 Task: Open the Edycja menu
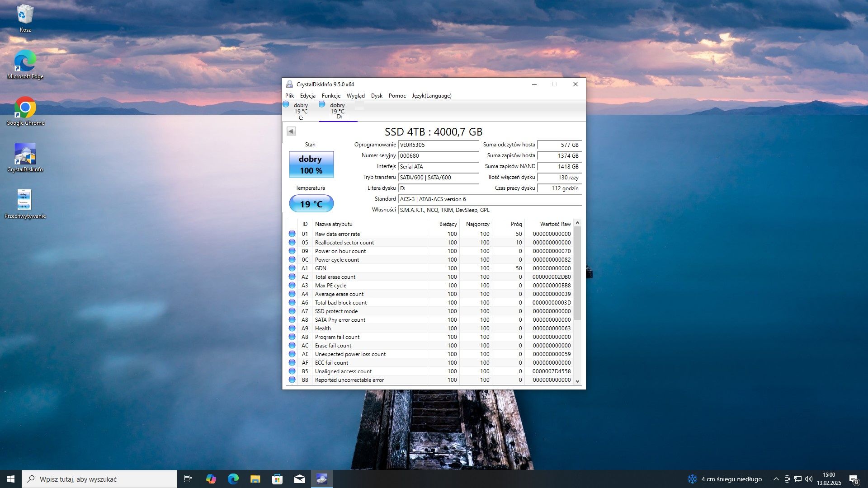pyautogui.click(x=307, y=96)
